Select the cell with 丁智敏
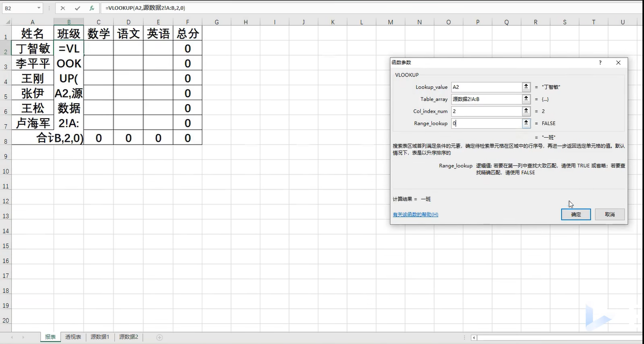The width and height of the screenshot is (644, 344). coord(32,49)
